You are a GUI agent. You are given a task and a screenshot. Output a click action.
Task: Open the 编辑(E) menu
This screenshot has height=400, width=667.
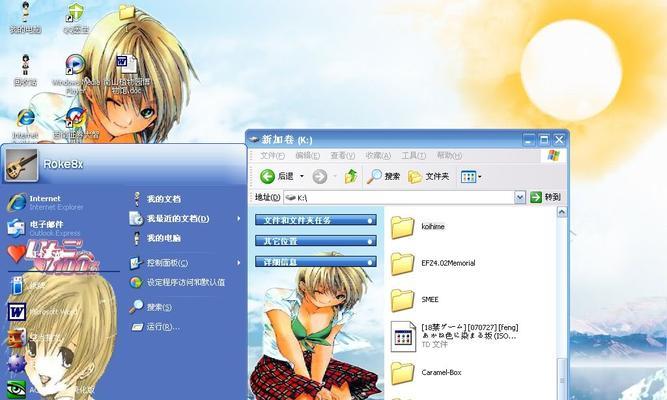pyautogui.click(x=308, y=155)
